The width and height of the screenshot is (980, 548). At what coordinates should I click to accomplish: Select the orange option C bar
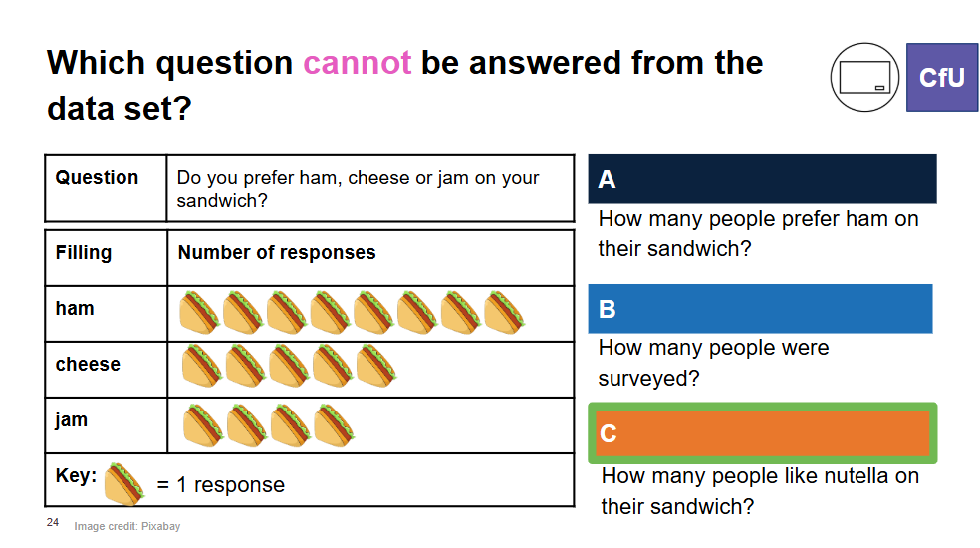click(763, 432)
